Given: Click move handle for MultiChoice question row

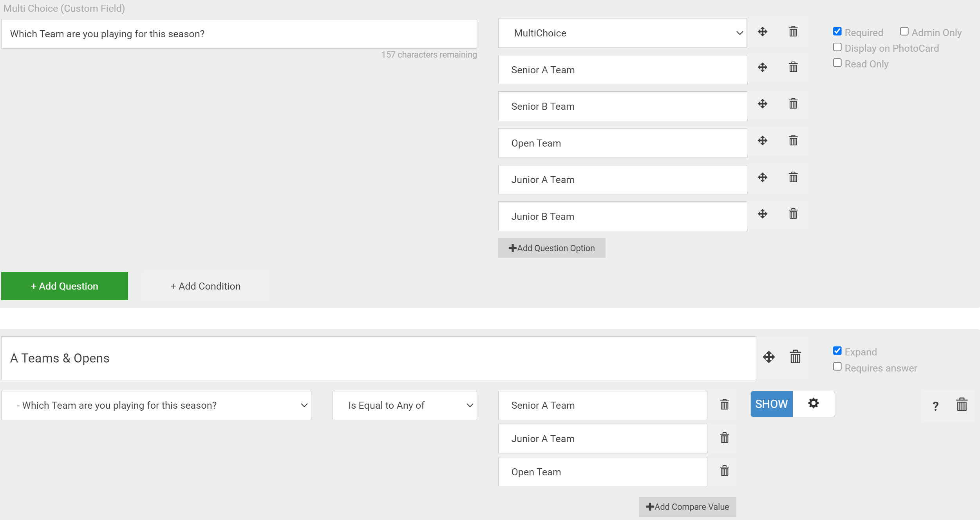Looking at the screenshot, I should 762,32.
